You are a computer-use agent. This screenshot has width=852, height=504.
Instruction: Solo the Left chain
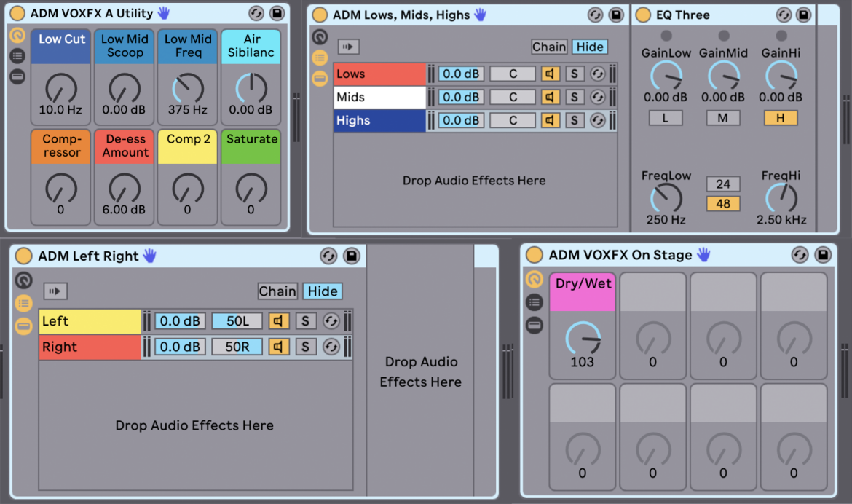(x=305, y=321)
